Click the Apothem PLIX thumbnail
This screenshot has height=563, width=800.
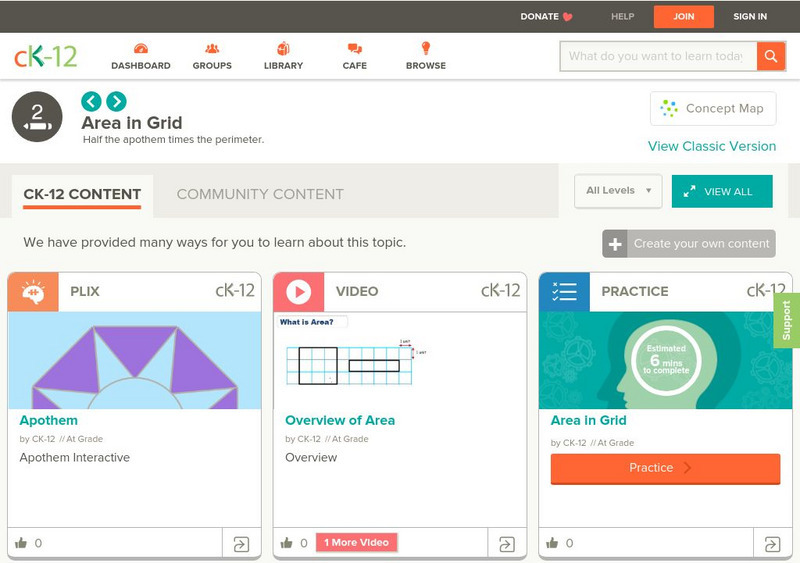135,360
